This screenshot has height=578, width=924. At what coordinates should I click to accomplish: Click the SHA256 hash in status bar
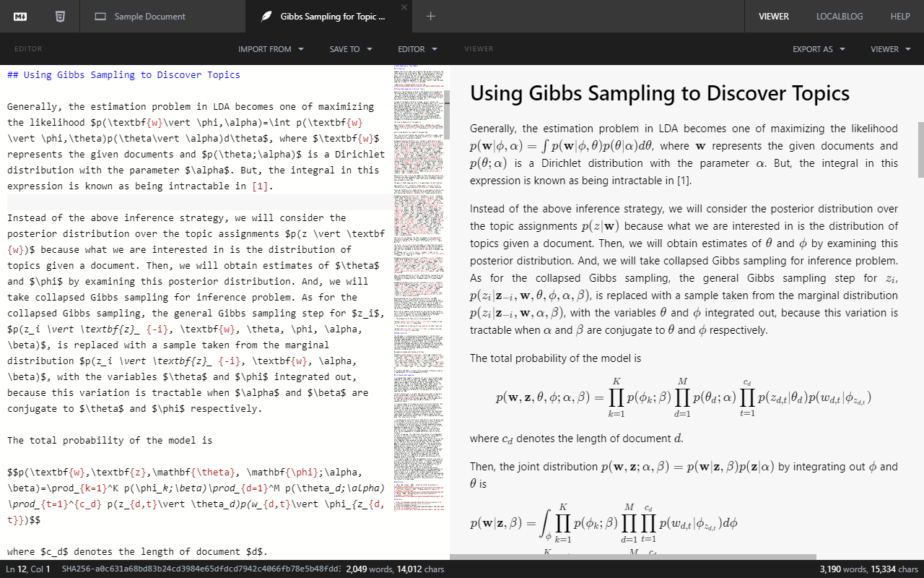[201, 569]
